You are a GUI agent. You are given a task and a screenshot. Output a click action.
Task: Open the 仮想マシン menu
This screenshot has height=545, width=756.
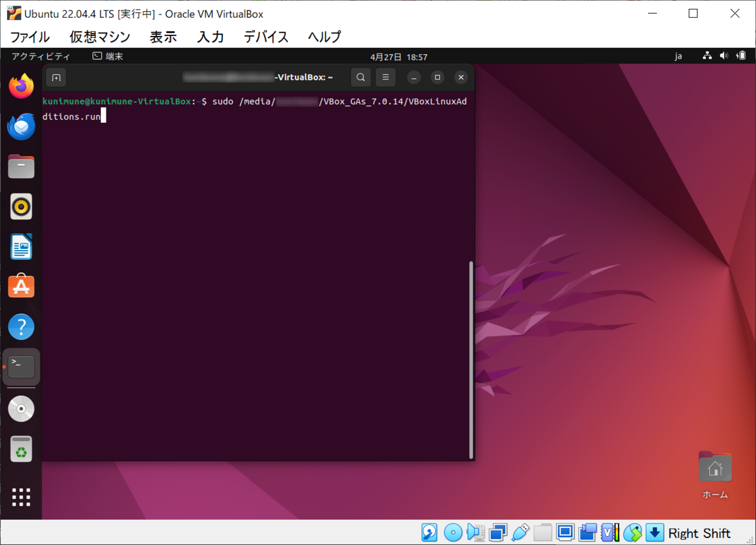pyautogui.click(x=100, y=37)
